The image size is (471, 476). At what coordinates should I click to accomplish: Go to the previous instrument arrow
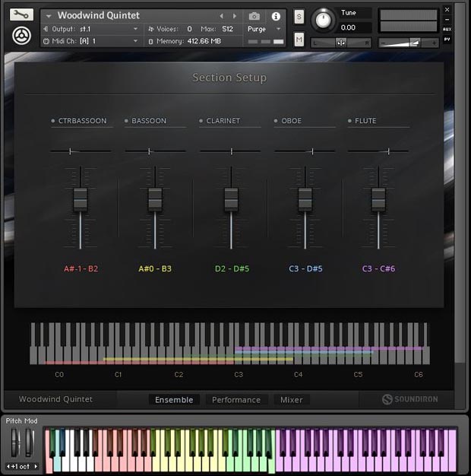coord(221,16)
